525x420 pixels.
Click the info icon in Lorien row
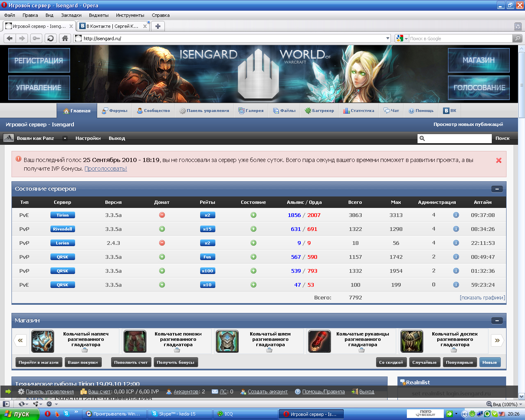coord(456,243)
